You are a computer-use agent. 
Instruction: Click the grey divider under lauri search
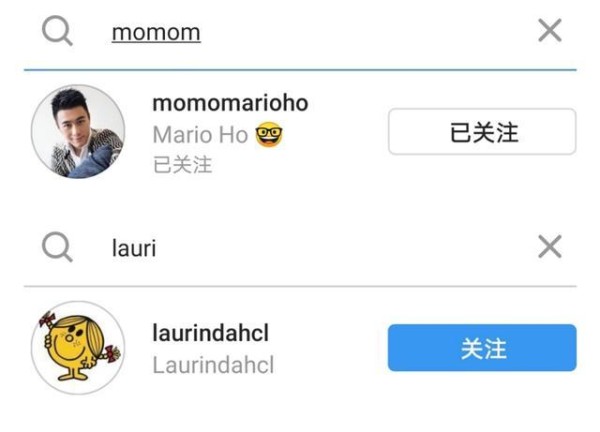click(300, 286)
